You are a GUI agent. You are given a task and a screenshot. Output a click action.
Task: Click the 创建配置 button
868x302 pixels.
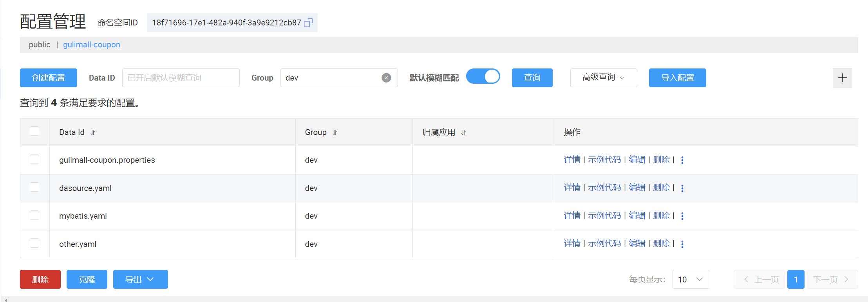(49, 78)
